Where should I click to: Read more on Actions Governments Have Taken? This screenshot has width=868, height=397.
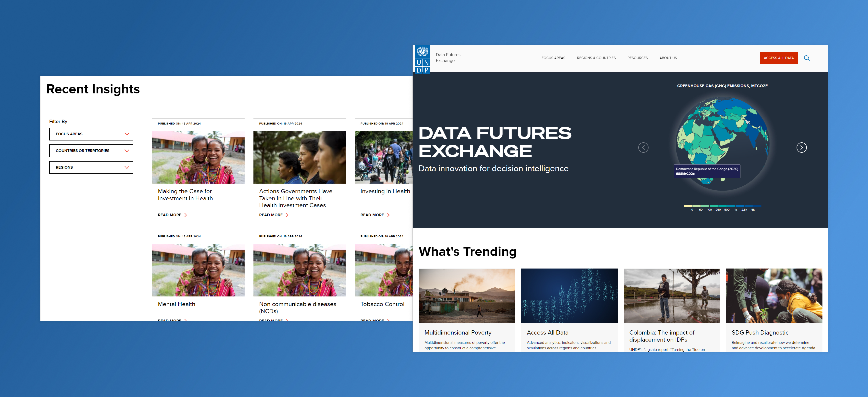pos(271,215)
